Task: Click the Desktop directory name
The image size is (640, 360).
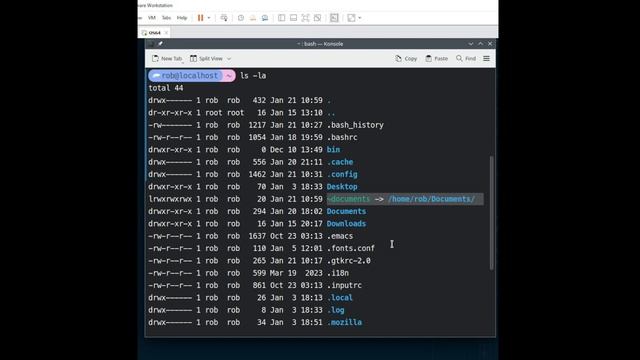Action: click(x=342, y=187)
